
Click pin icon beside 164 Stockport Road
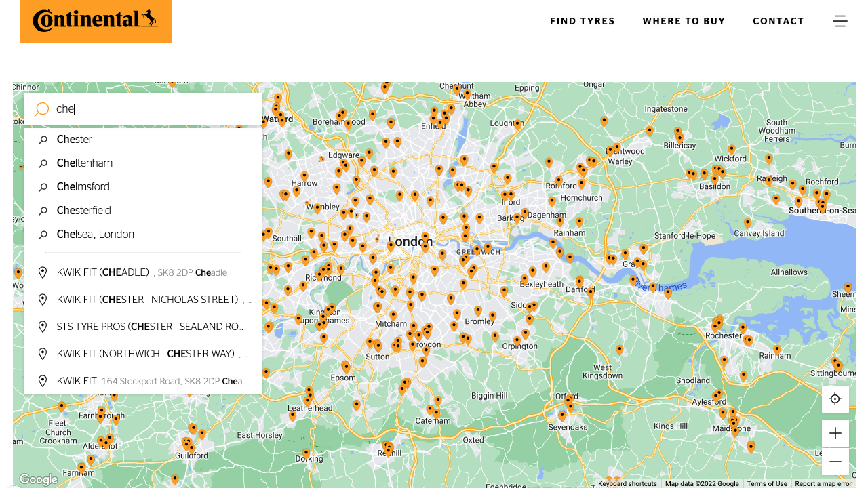[x=43, y=381]
